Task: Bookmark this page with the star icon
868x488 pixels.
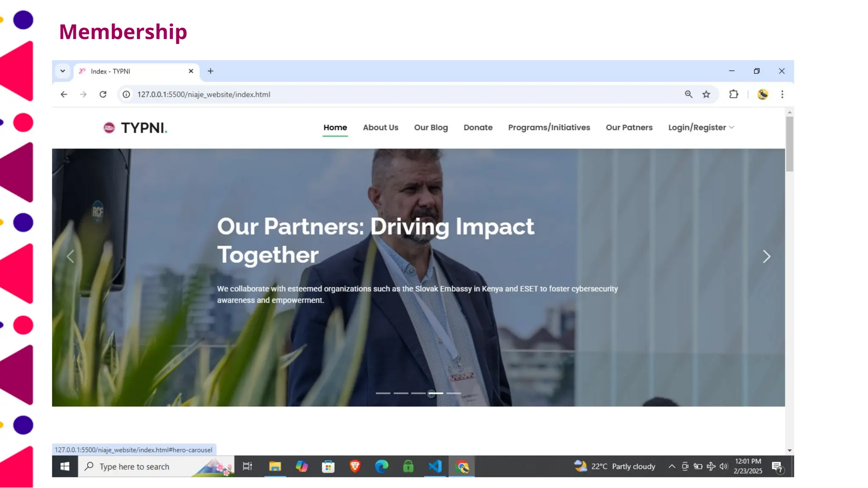Action: point(706,94)
